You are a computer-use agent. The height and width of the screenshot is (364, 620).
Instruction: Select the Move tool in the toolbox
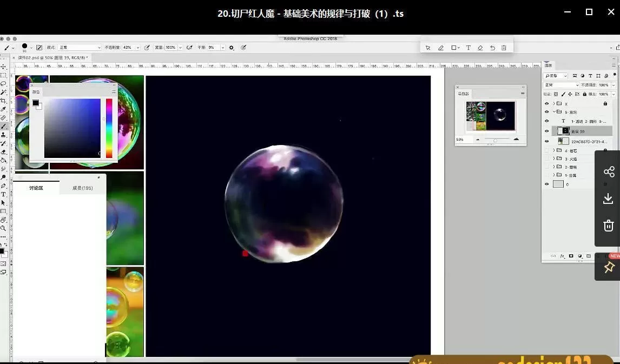click(3, 67)
